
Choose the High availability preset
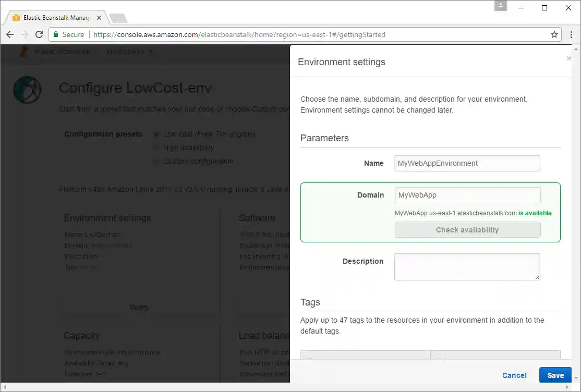(156, 148)
